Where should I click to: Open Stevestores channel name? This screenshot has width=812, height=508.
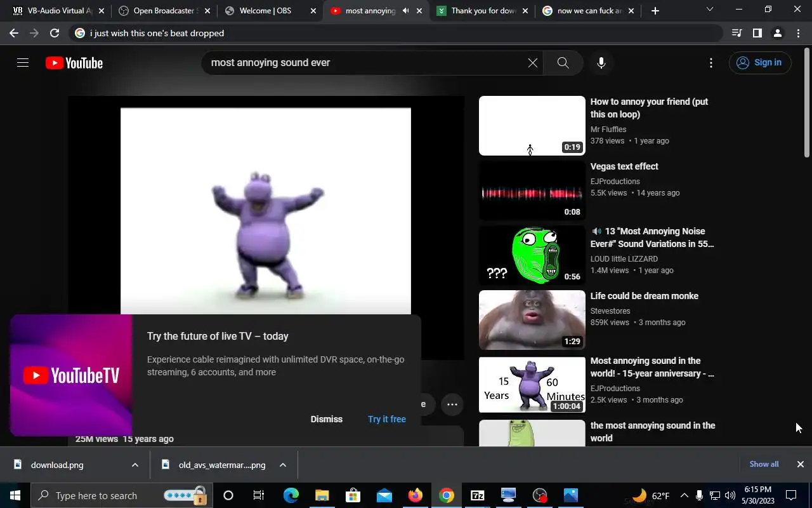(610, 311)
